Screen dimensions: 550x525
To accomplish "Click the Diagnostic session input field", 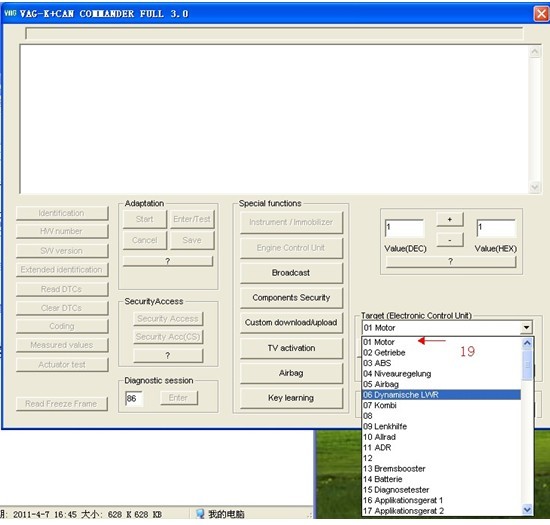I will tap(134, 398).
